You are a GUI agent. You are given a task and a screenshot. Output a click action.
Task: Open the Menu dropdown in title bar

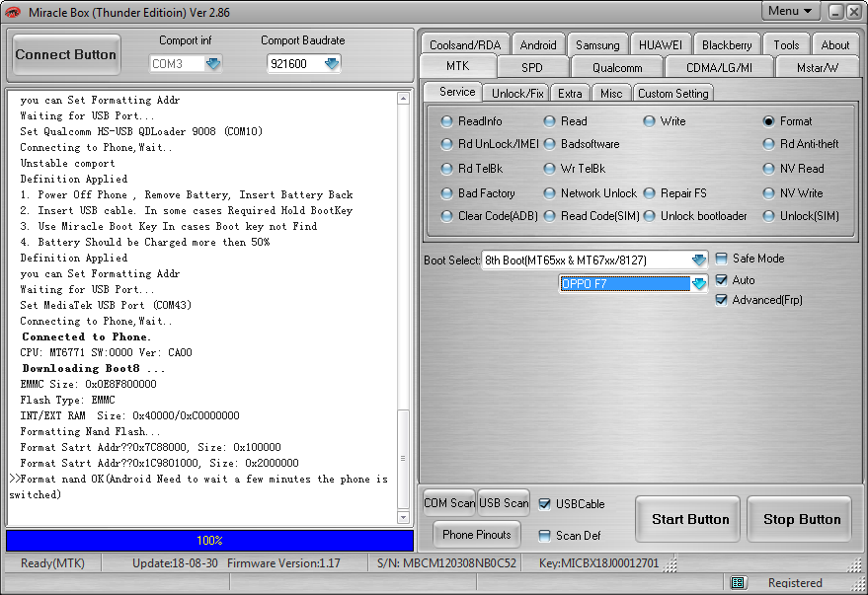point(790,11)
